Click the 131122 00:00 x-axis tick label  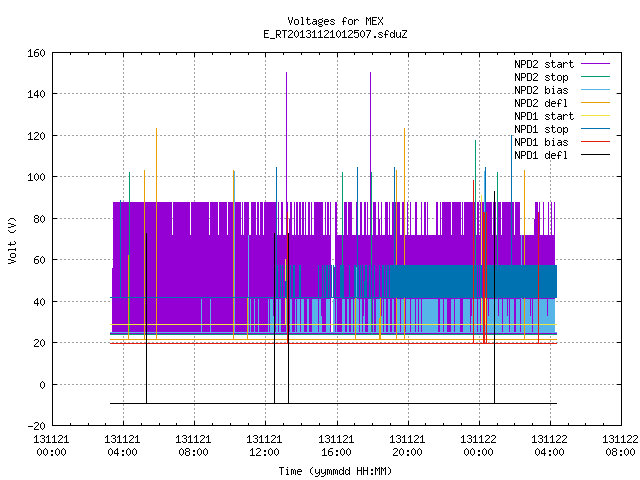[x=478, y=446]
